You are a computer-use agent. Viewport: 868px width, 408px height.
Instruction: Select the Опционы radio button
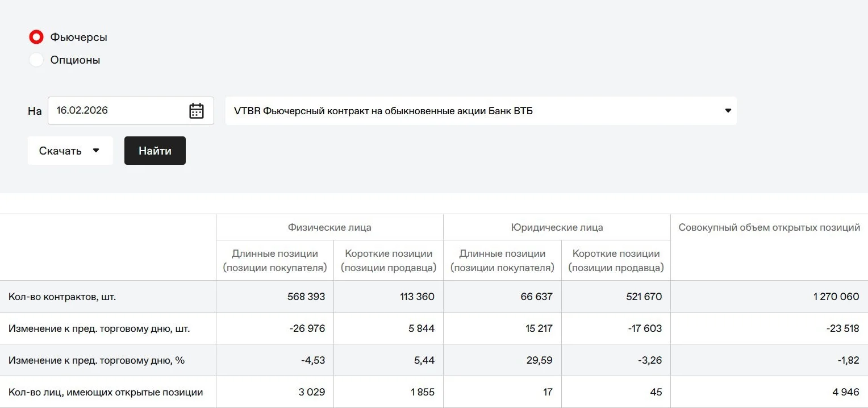click(36, 60)
